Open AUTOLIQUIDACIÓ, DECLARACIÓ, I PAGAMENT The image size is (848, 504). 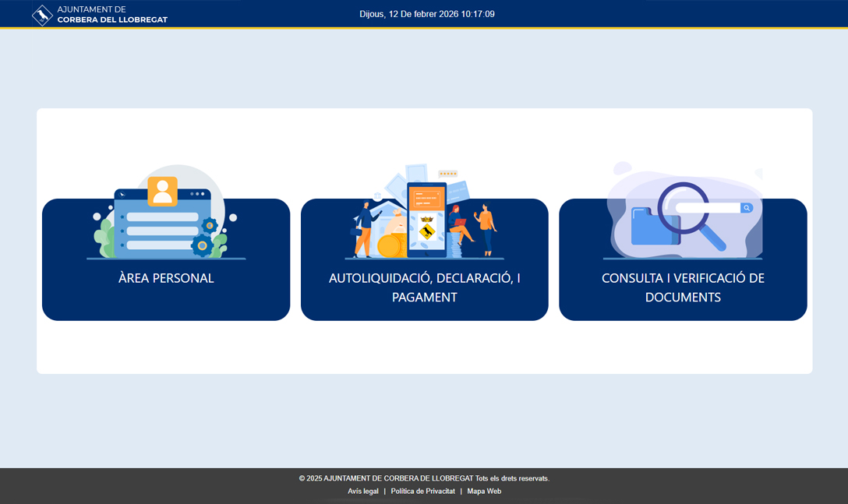coord(425,287)
